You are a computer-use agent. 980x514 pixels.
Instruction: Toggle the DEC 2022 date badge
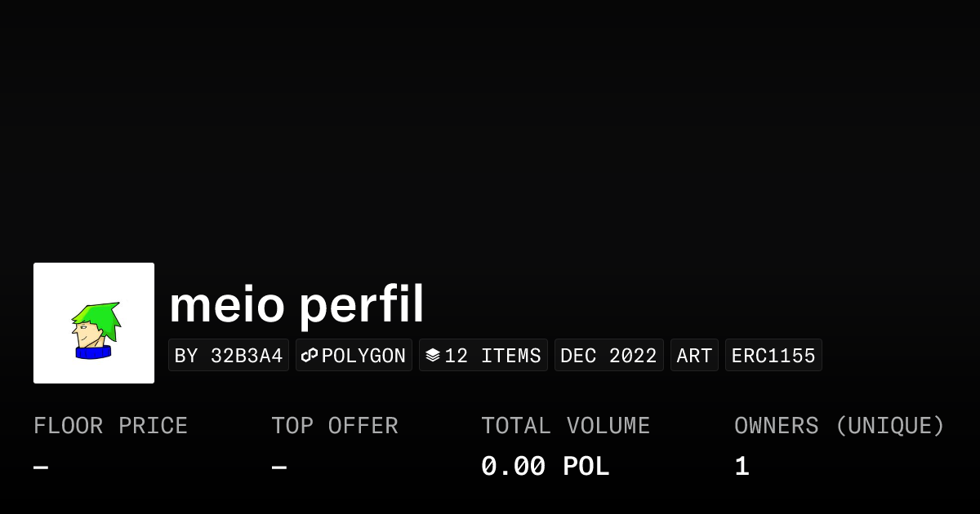click(608, 355)
